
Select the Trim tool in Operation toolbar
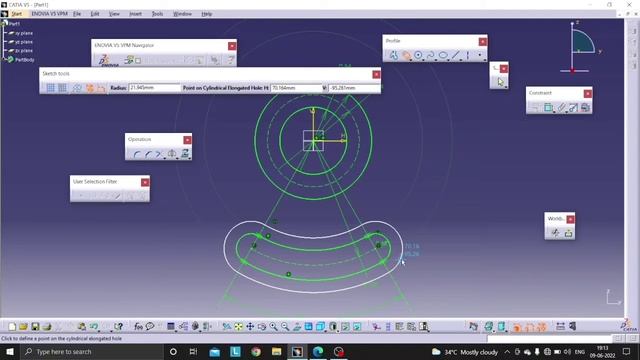[158, 154]
